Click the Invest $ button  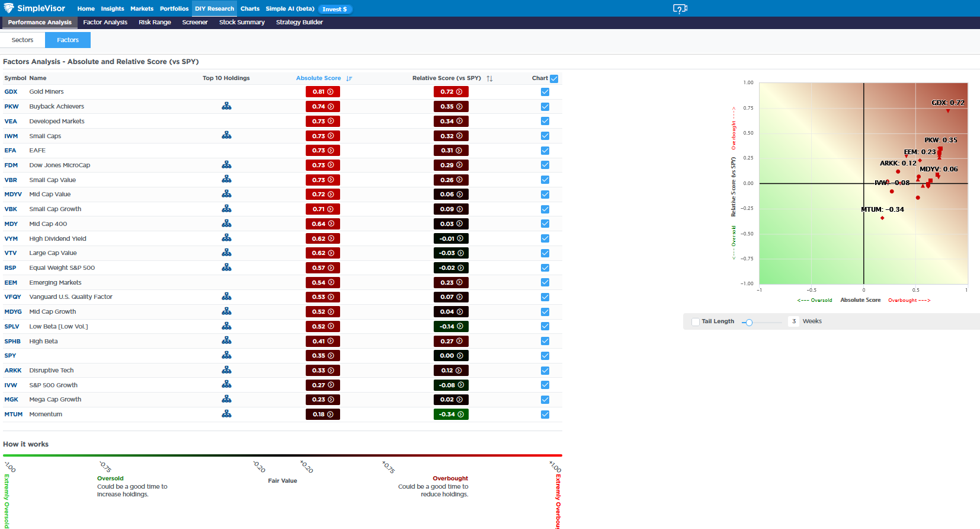pos(335,9)
